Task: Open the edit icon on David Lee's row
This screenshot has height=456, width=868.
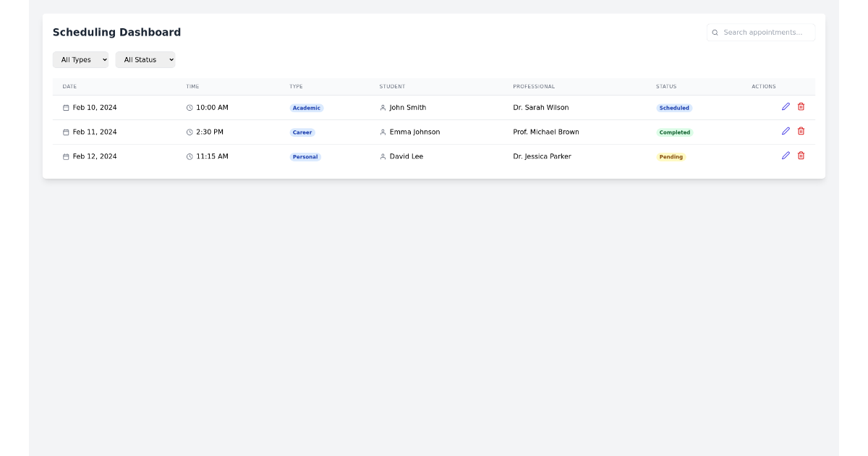Action: coord(786,155)
